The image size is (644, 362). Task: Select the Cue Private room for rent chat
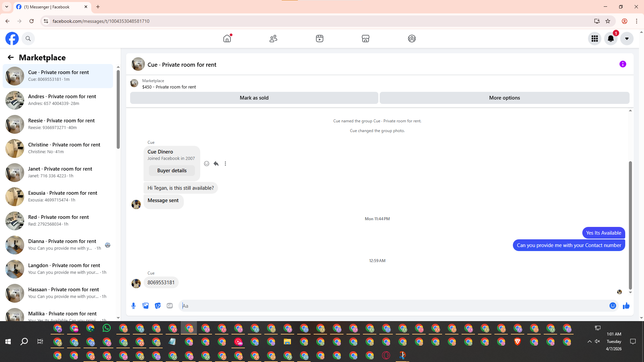pyautogui.click(x=58, y=76)
